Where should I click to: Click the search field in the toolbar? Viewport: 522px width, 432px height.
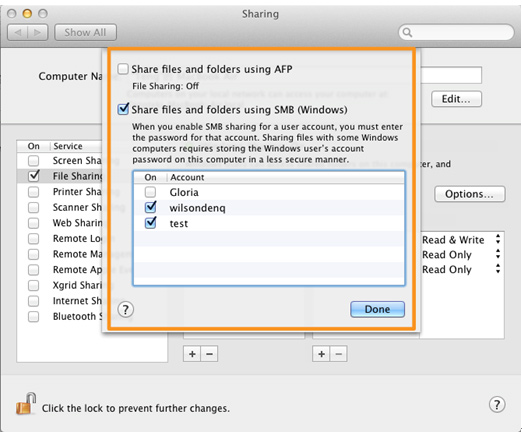coord(456,33)
